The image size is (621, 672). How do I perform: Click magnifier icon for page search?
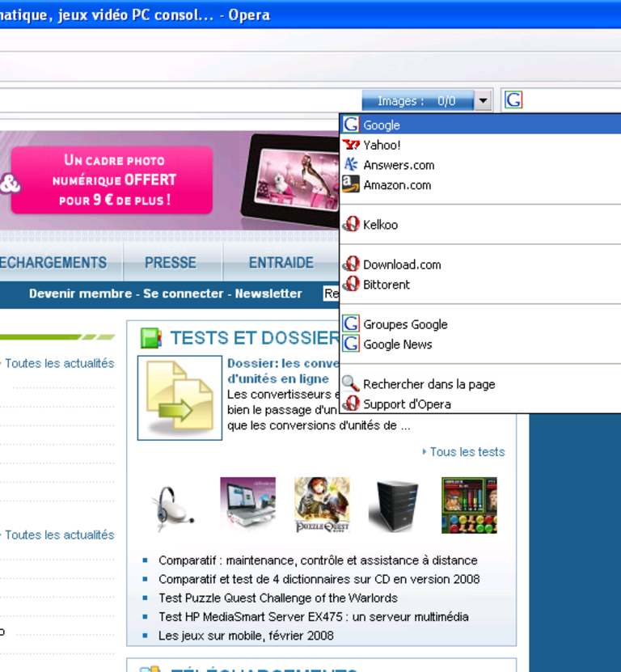(351, 383)
